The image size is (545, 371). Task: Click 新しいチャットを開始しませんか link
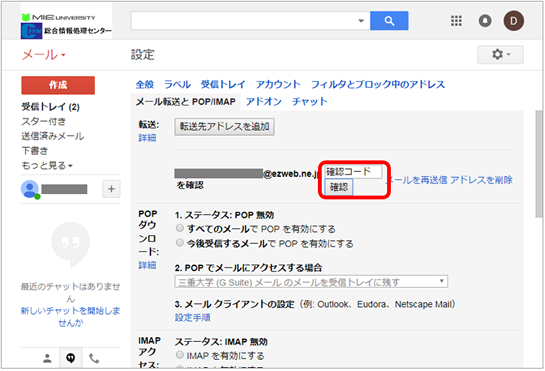point(71,317)
